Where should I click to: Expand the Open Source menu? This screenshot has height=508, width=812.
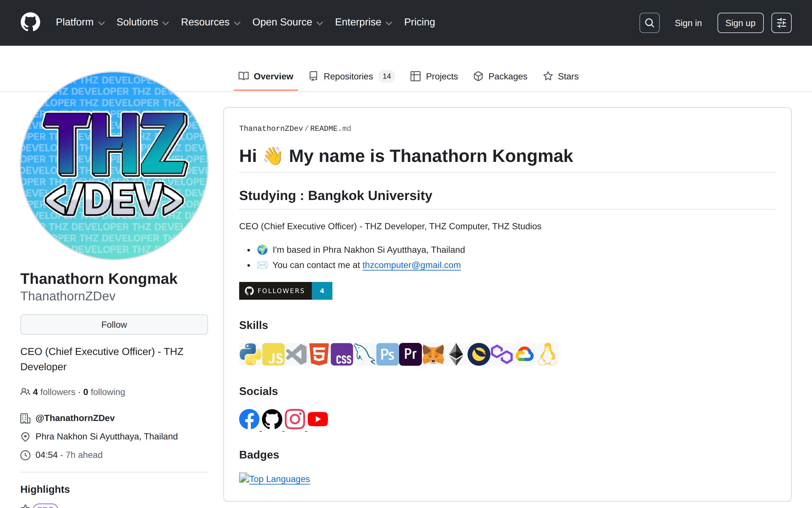pyautogui.click(x=288, y=22)
